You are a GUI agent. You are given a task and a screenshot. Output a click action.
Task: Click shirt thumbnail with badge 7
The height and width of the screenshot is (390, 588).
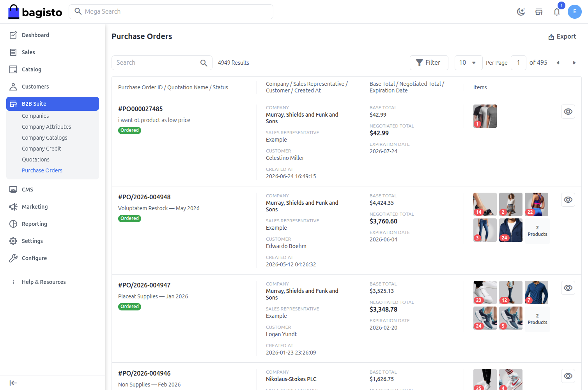537,292
